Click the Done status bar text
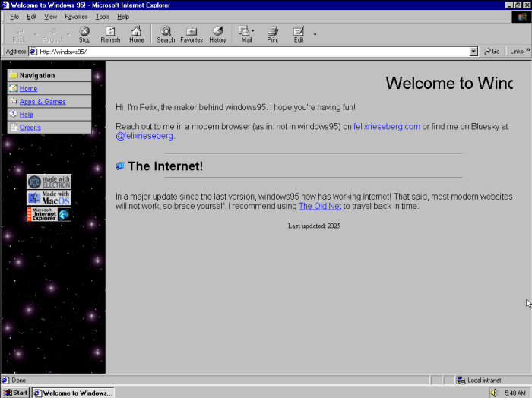 click(19, 381)
